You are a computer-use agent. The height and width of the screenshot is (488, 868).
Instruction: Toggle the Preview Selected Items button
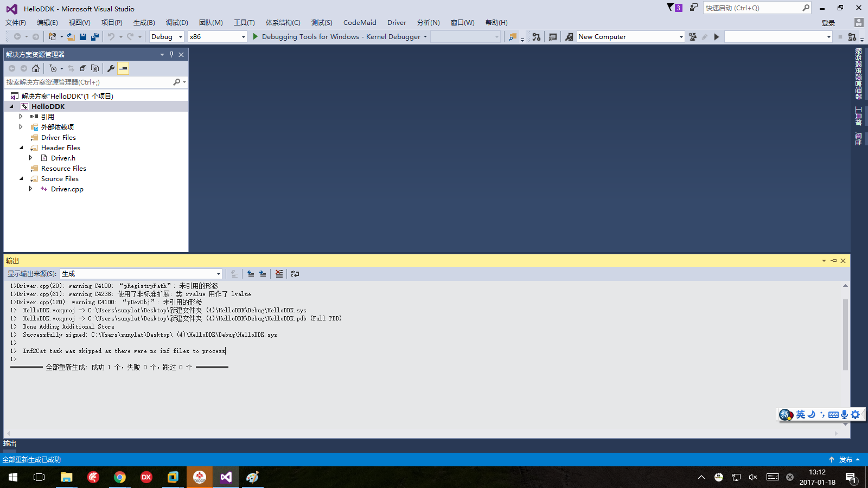coord(123,68)
